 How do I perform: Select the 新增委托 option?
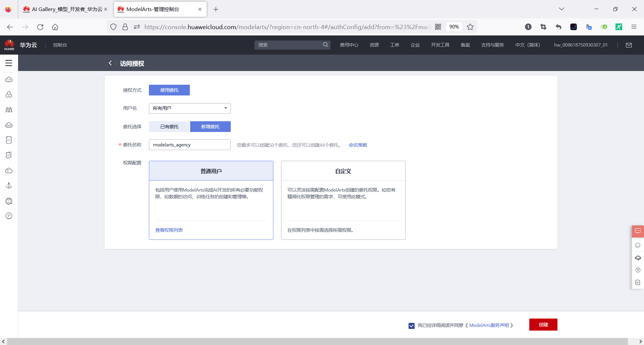click(x=210, y=127)
